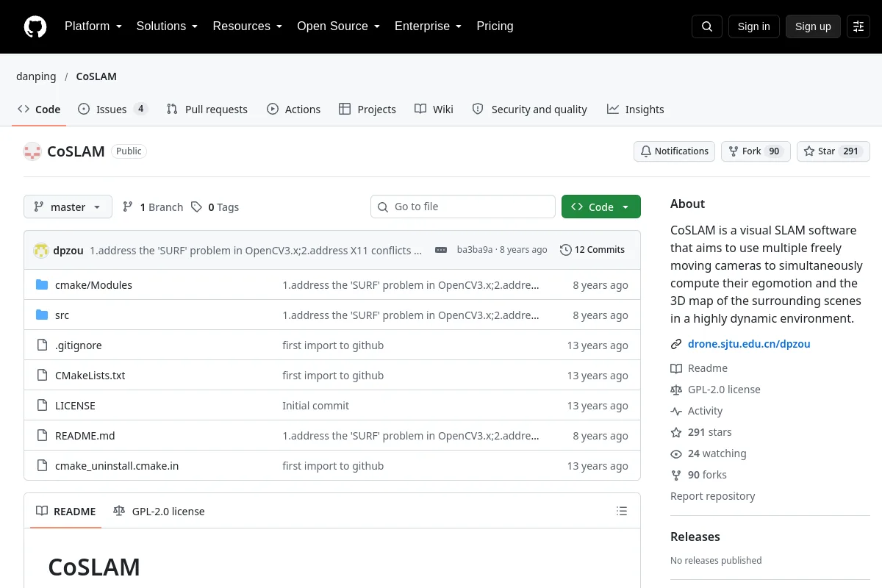Open the Insights tab
Screen dimensions: 882x588
[x=635, y=110]
